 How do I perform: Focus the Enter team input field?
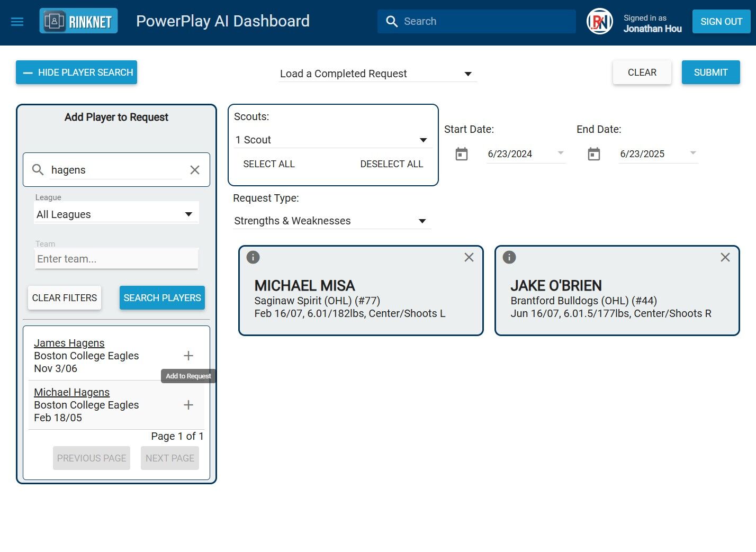[x=116, y=259]
